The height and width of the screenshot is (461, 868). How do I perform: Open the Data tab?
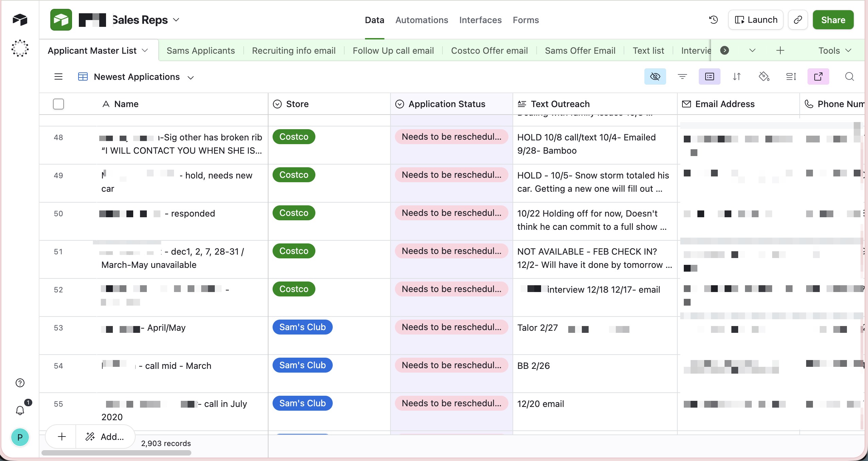375,20
